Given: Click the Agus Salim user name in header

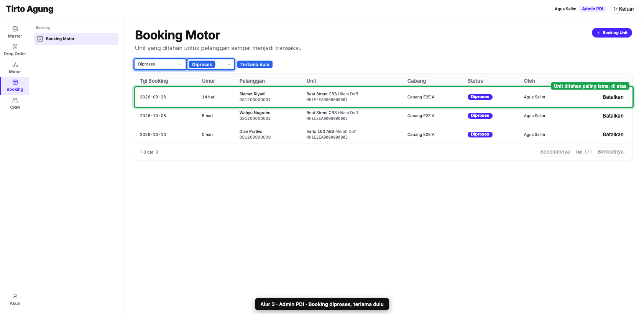Looking at the screenshot, I should coord(565,9).
